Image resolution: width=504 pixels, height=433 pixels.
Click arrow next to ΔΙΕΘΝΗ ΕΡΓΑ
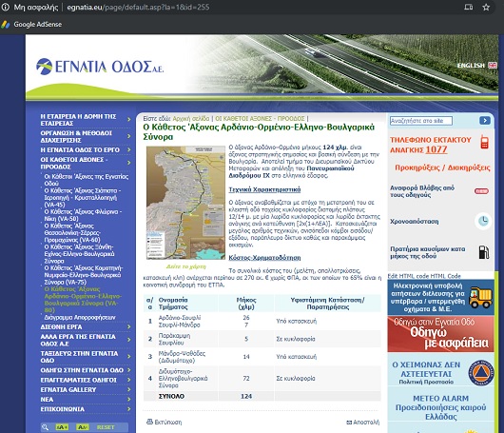[129, 326]
